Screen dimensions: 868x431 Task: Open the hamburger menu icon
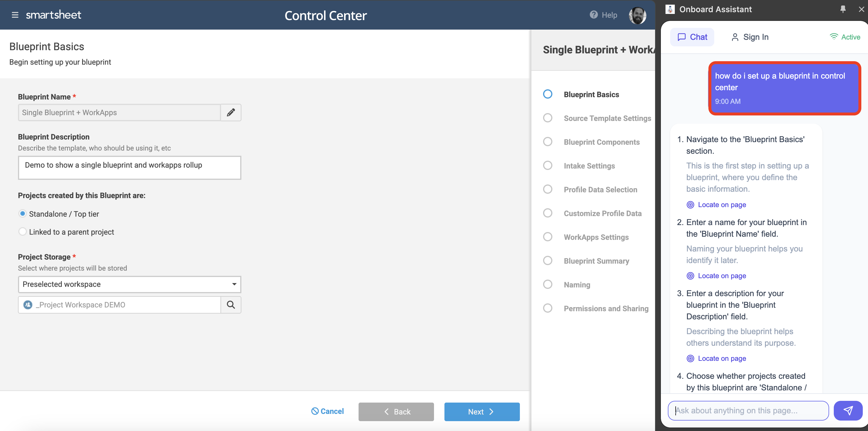click(15, 15)
